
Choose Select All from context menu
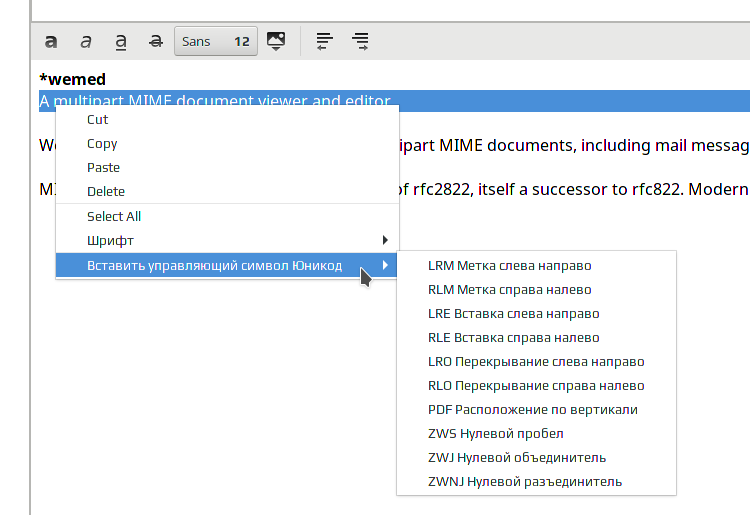pyautogui.click(x=227, y=217)
